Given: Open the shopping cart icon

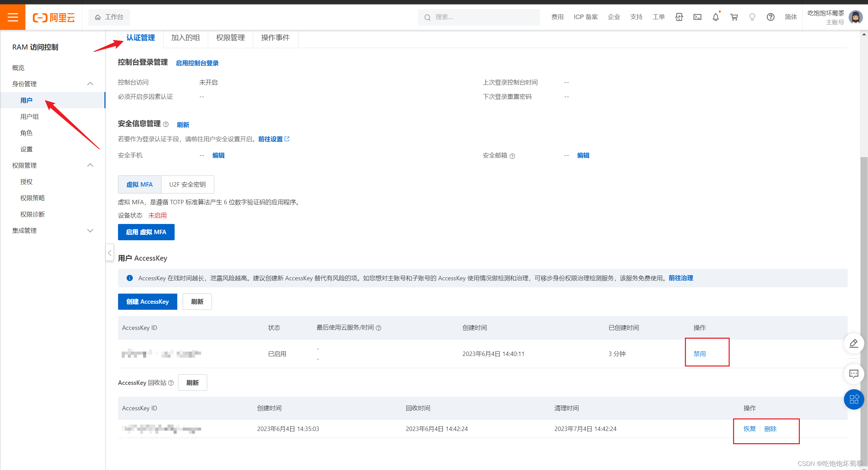Looking at the screenshot, I should coord(734,17).
